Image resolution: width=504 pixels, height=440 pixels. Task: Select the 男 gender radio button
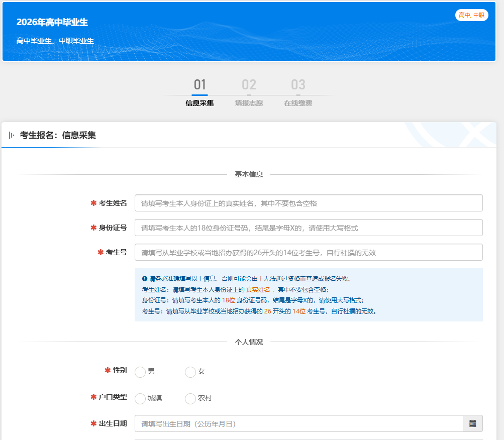tap(140, 372)
